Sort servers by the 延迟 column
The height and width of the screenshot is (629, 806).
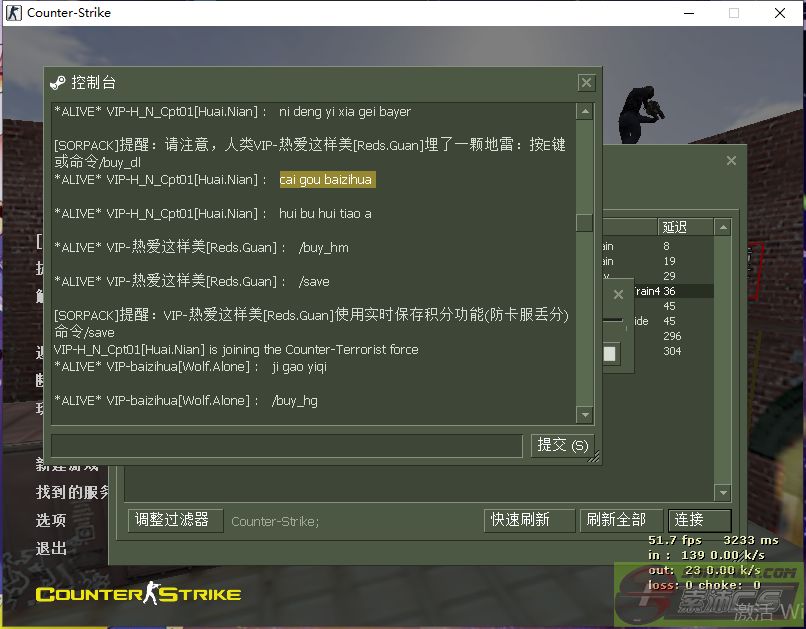[x=685, y=227]
